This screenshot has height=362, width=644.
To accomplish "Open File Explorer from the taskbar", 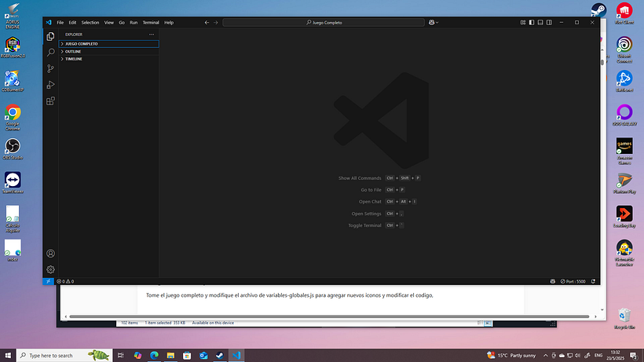I will pos(170,356).
